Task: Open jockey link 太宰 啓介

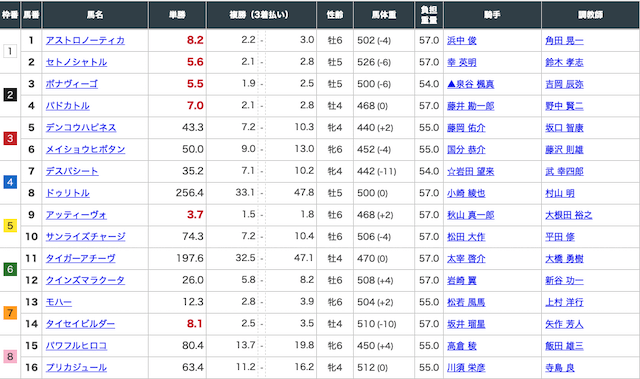Action: (466, 259)
